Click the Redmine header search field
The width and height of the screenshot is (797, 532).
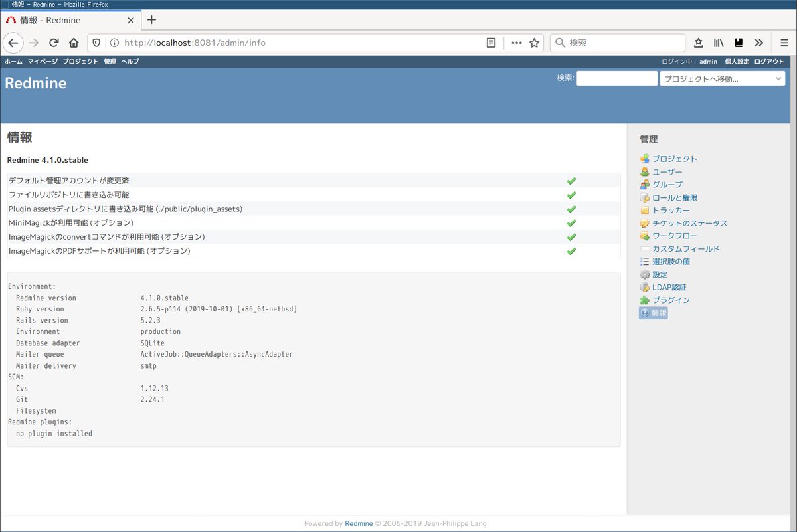[617, 78]
